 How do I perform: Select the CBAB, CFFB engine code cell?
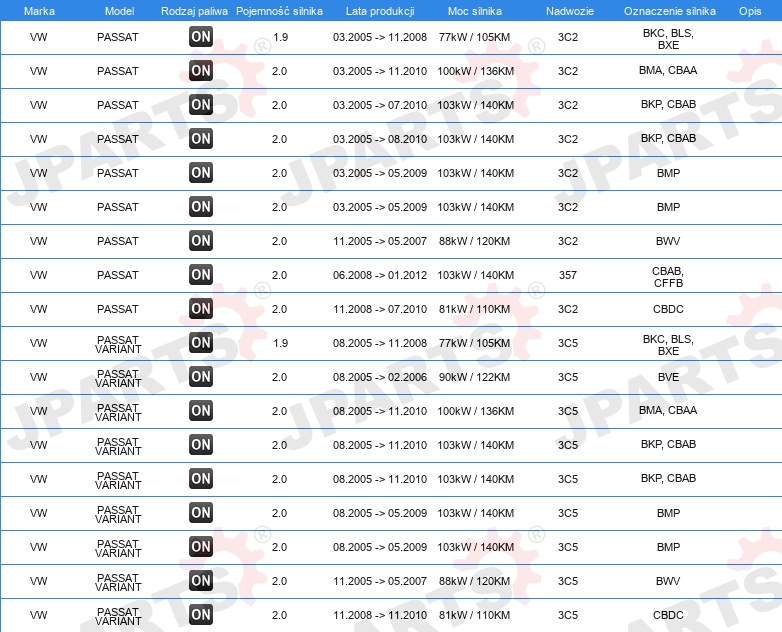(668, 277)
